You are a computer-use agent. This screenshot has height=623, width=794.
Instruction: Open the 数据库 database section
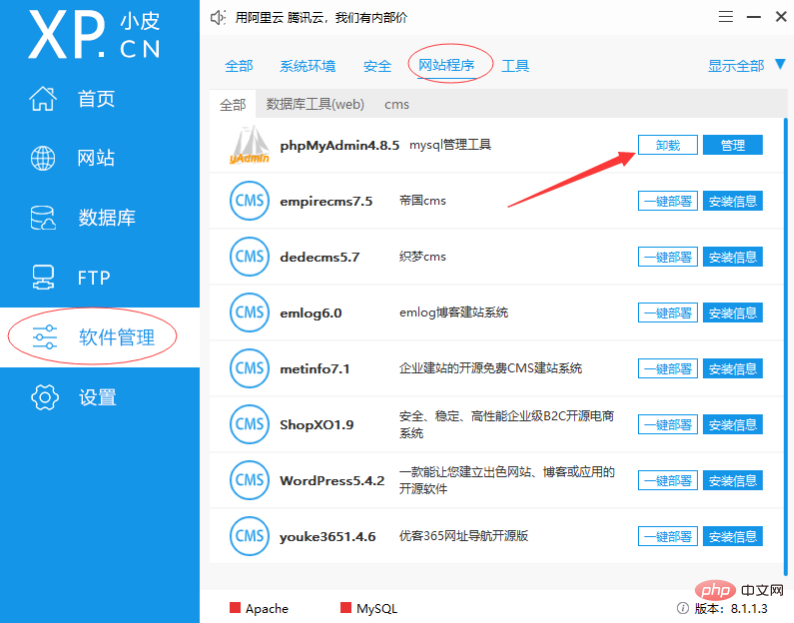pyautogui.click(x=105, y=218)
